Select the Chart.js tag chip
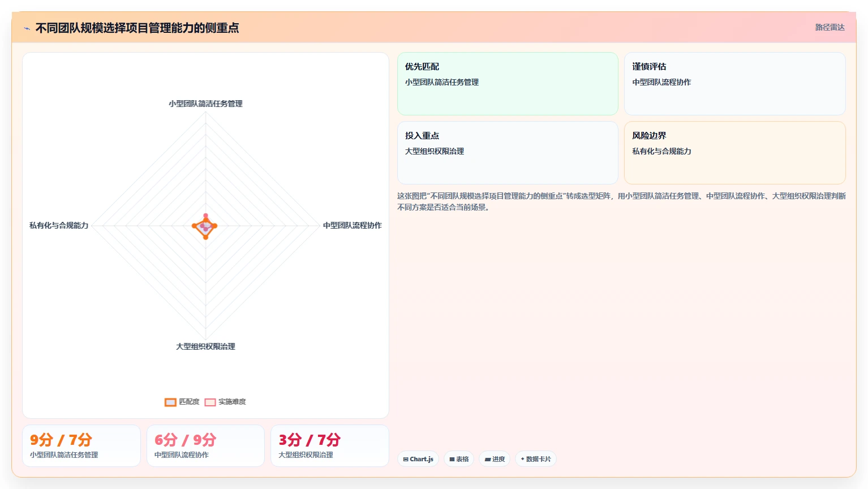This screenshot has width=868, height=489. 418,459
